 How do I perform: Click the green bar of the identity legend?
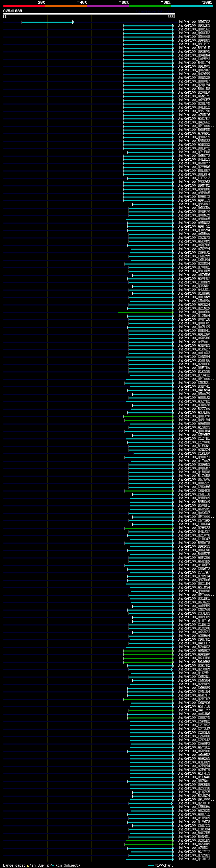[x=150, y=6]
